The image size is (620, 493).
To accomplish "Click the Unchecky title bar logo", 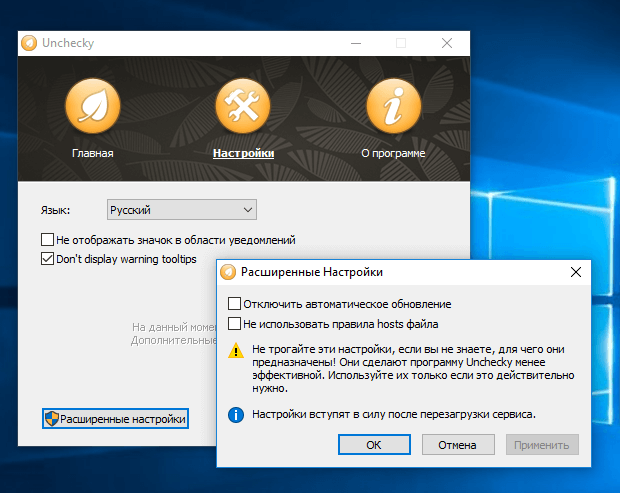I will [x=29, y=43].
